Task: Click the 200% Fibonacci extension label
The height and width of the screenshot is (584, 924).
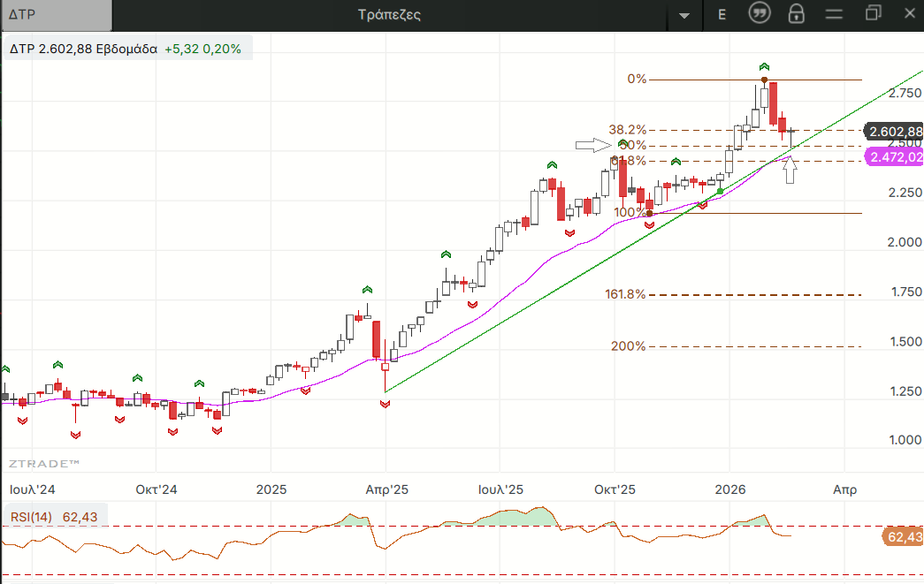Action: pyautogui.click(x=628, y=346)
